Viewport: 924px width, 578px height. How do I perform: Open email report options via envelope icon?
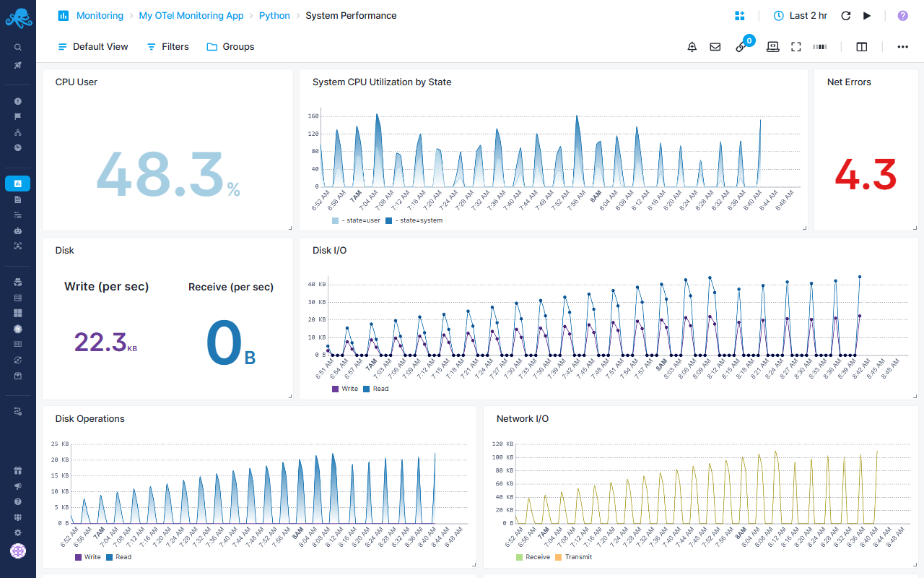715,46
